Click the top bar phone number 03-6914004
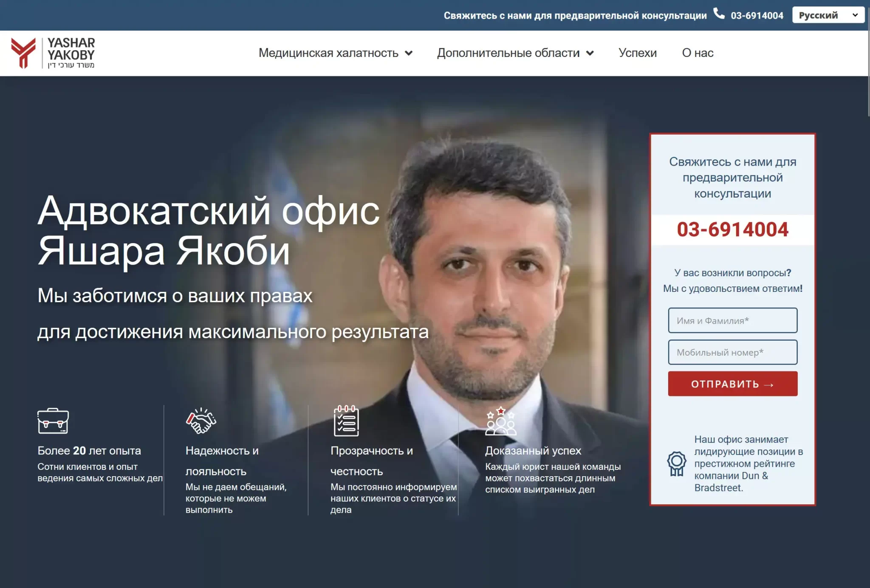Screen dimensions: 870x588 tap(757, 16)
